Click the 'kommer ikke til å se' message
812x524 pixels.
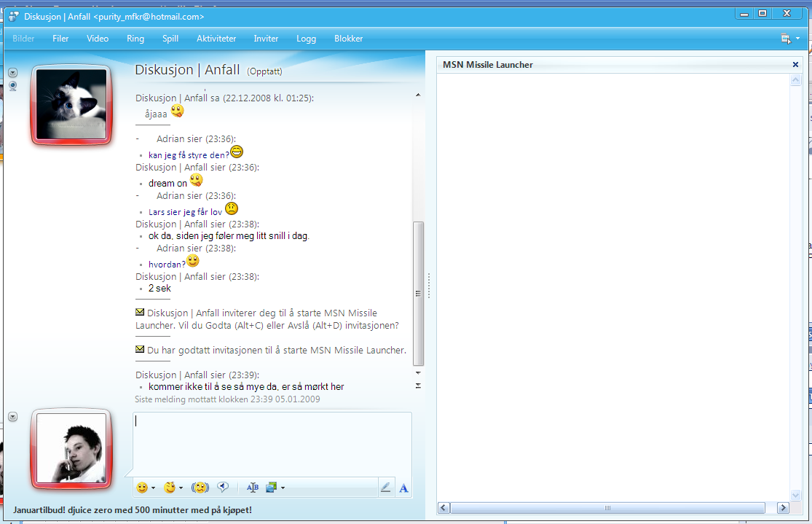[246, 387]
